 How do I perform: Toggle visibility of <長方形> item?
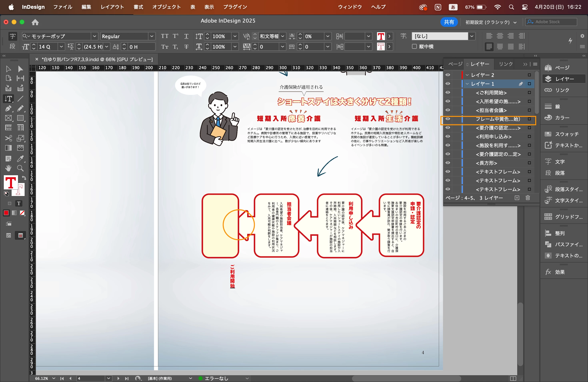point(448,163)
